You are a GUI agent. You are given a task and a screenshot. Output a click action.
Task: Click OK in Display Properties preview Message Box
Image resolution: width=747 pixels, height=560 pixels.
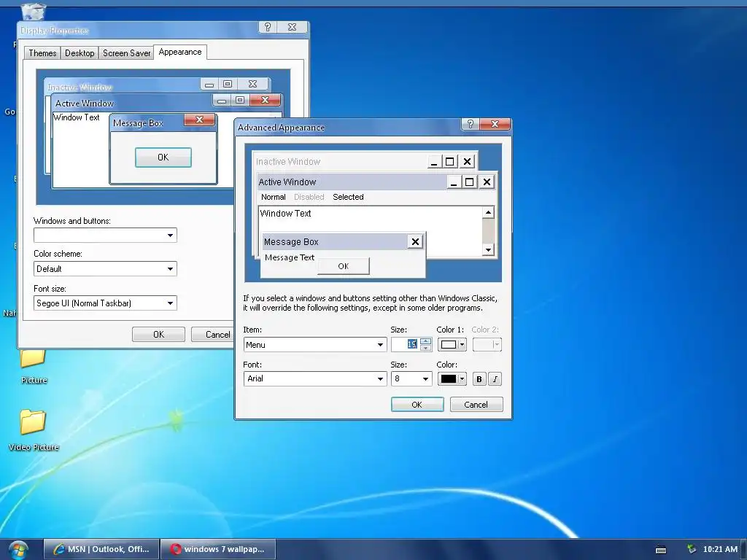coord(163,157)
